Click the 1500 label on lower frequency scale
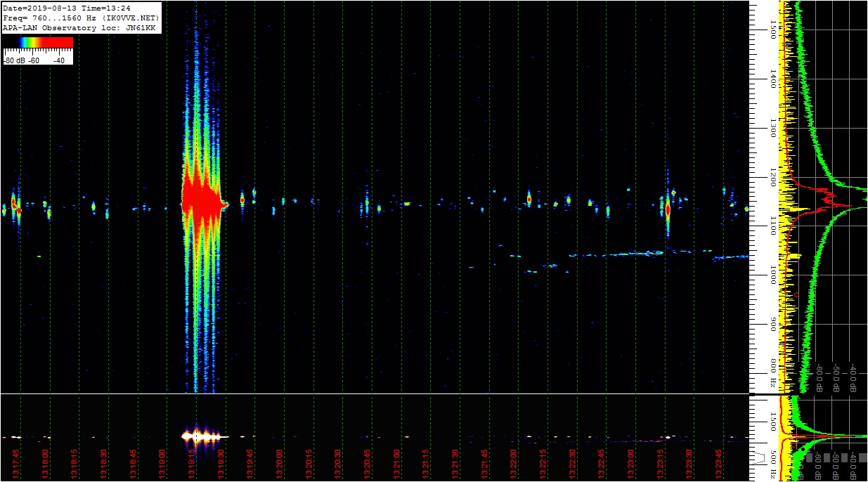This screenshot has width=868, height=482. [x=772, y=422]
